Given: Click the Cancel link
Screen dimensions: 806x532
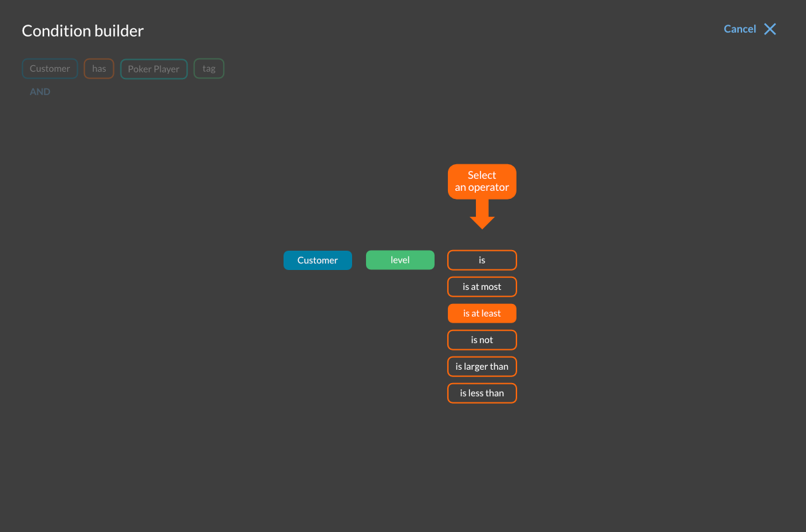Looking at the screenshot, I should (x=739, y=29).
